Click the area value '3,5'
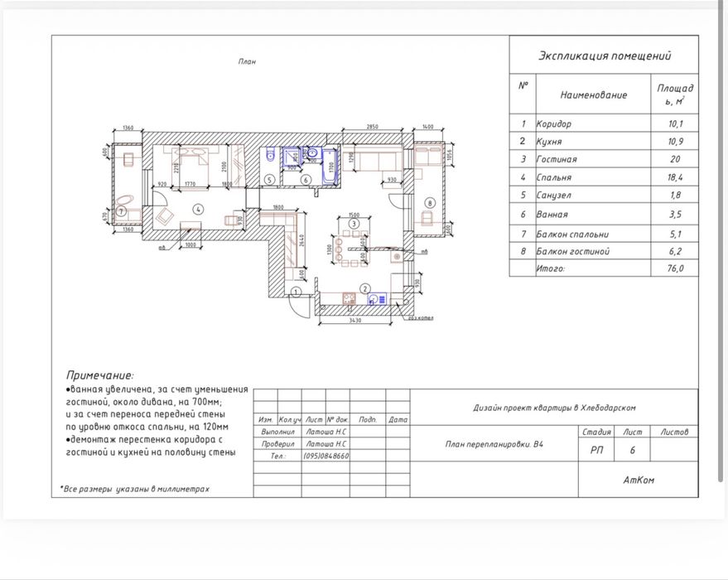Screen dimensions: 728x580 676,215
